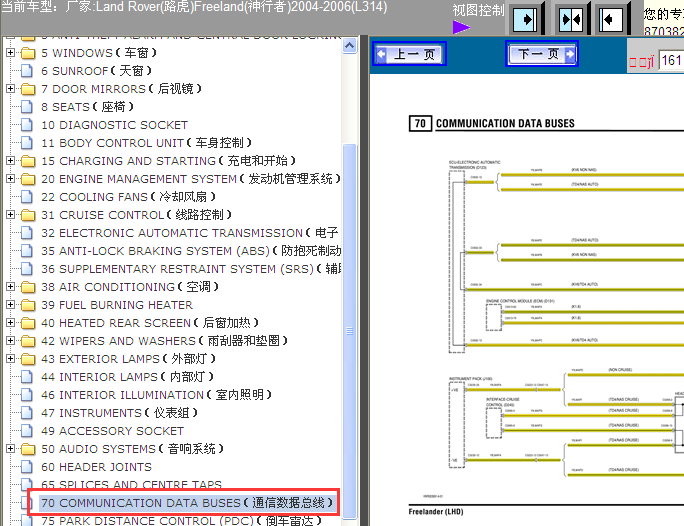
Task: Expand the 38 AIR CONDITIONING node
Action: tap(10, 287)
